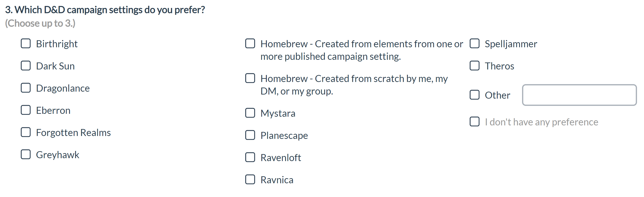
Task: Enable the Ravenloft checkbox
Action: 250,157
